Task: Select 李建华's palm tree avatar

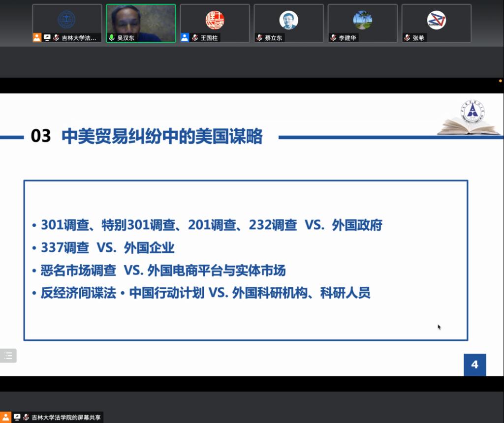Action: coord(362,20)
